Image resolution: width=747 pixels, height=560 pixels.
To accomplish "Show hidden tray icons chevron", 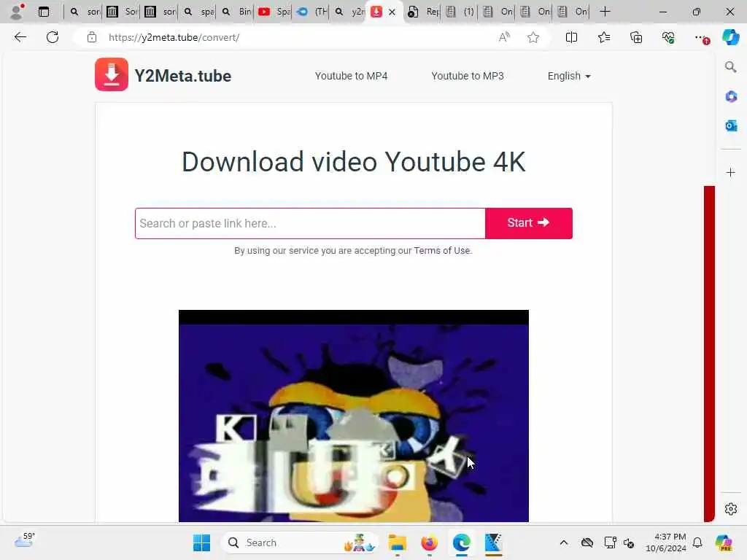I will (x=564, y=542).
